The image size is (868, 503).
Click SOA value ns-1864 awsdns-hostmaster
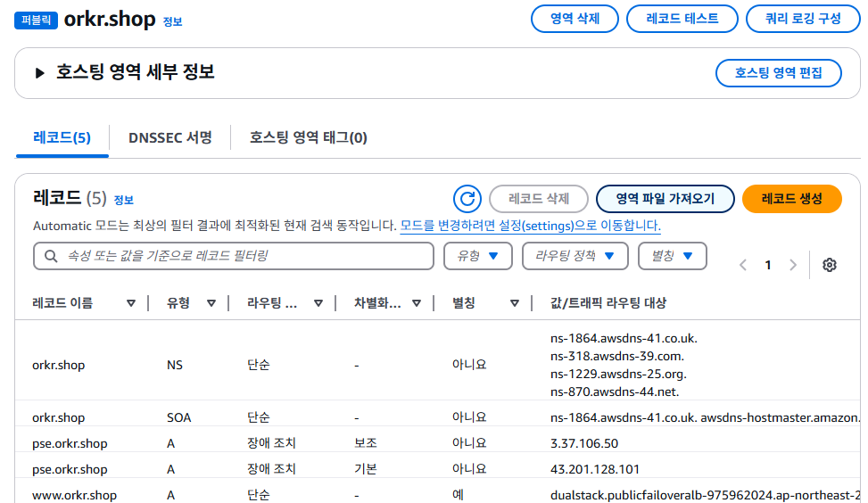706,417
